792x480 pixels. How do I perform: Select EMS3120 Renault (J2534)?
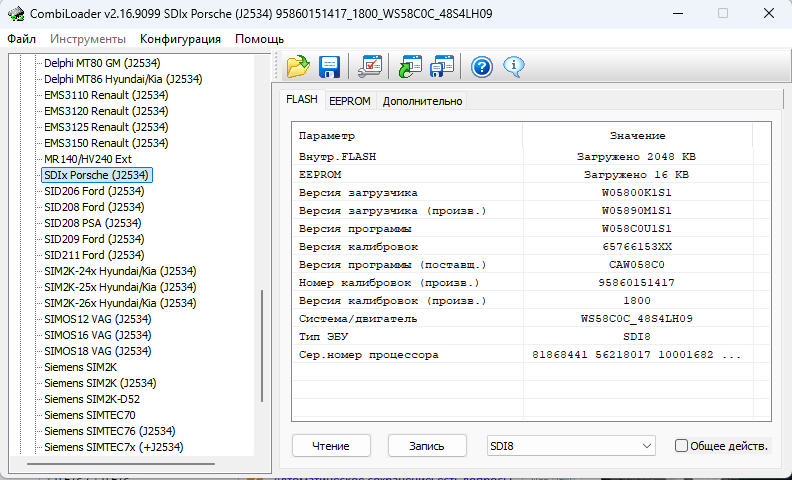click(106, 111)
